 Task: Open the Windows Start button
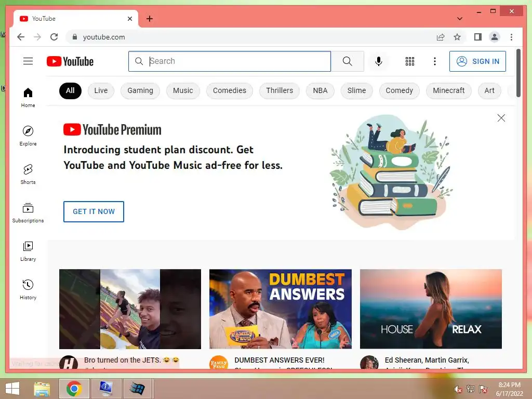12,389
